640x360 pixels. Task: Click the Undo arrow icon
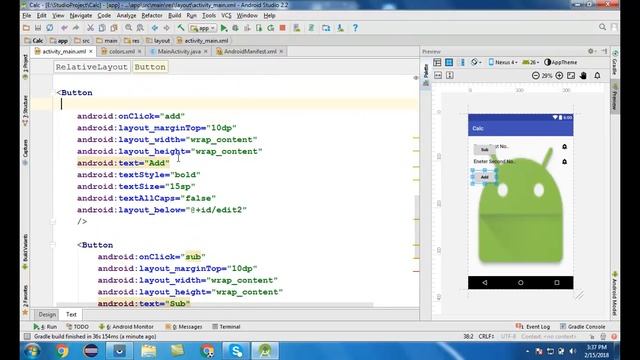[64, 28]
